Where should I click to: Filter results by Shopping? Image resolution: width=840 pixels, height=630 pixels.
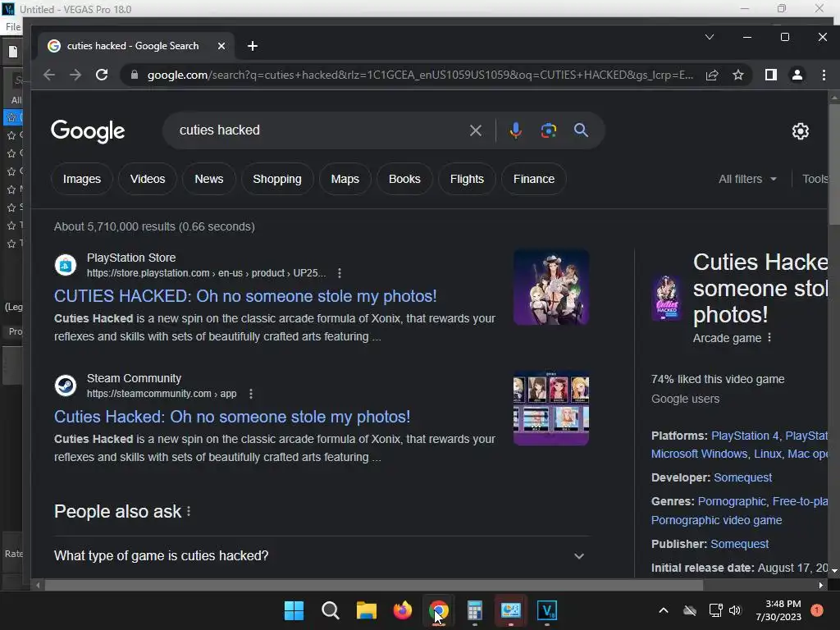tap(277, 179)
